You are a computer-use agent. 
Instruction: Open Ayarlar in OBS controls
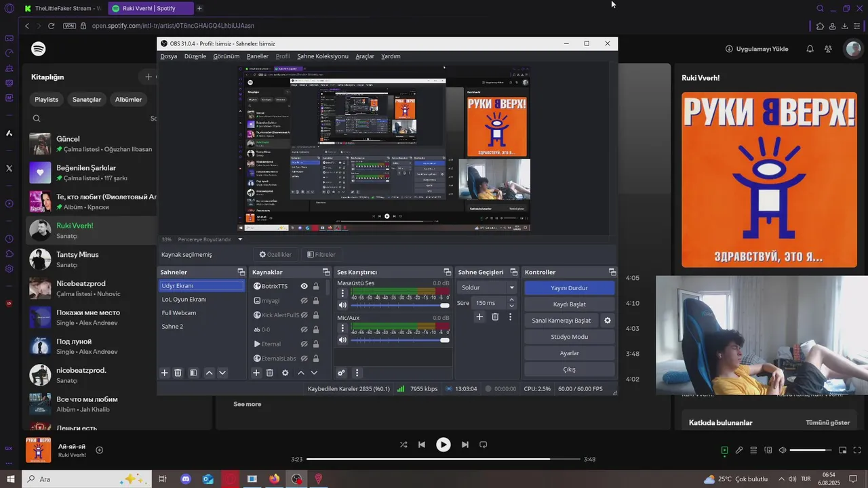(569, 353)
